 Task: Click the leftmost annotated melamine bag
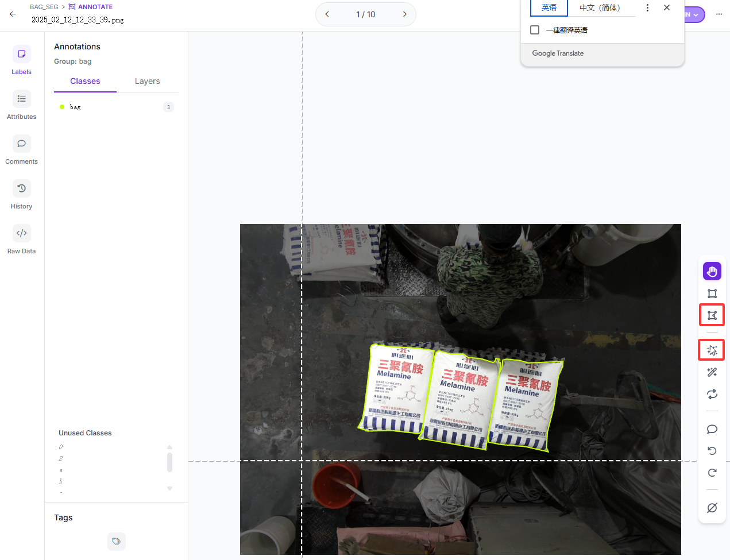(x=396, y=388)
